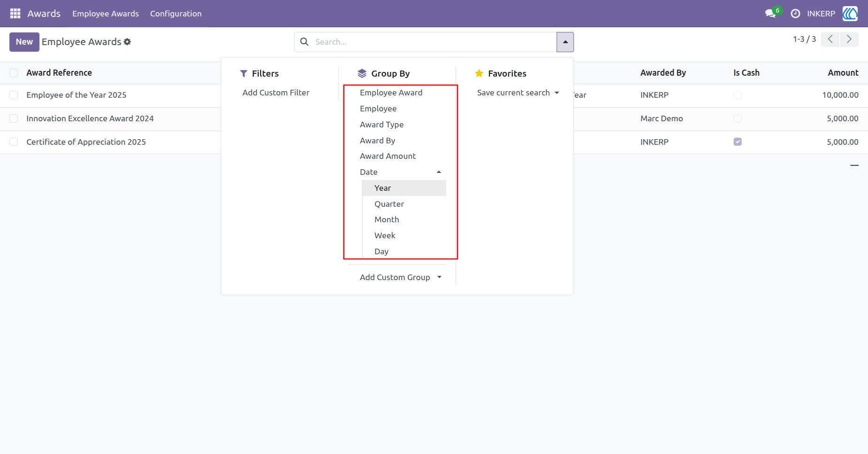Click the New button
This screenshot has height=454, width=868.
[x=24, y=42]
